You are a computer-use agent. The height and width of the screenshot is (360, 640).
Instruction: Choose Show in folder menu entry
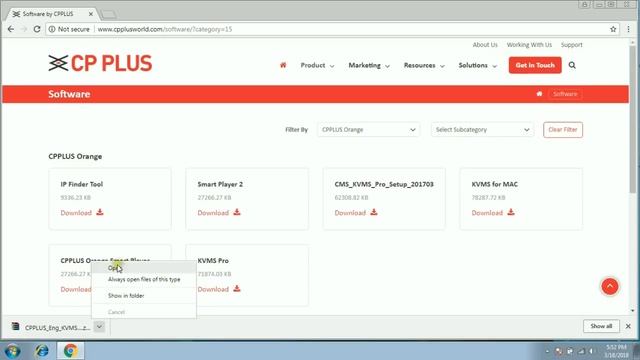pos(144,296)
